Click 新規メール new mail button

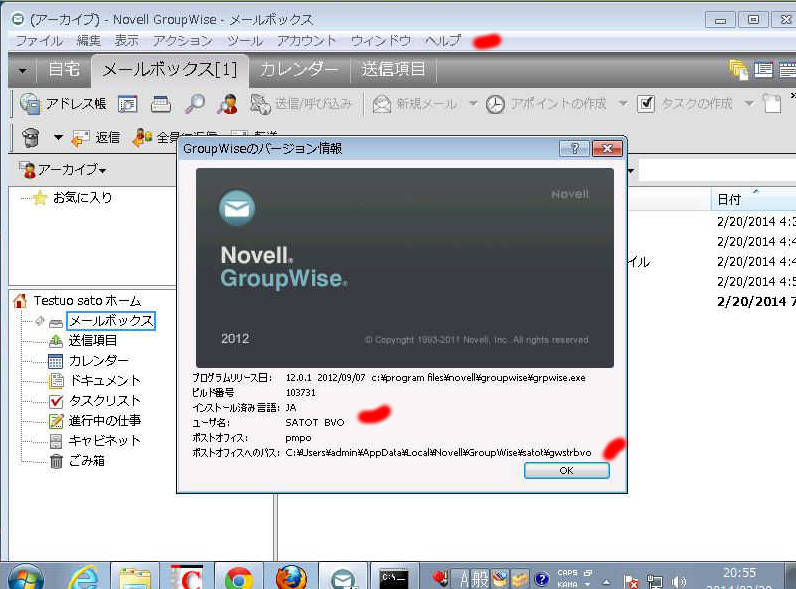coord(414,104)
